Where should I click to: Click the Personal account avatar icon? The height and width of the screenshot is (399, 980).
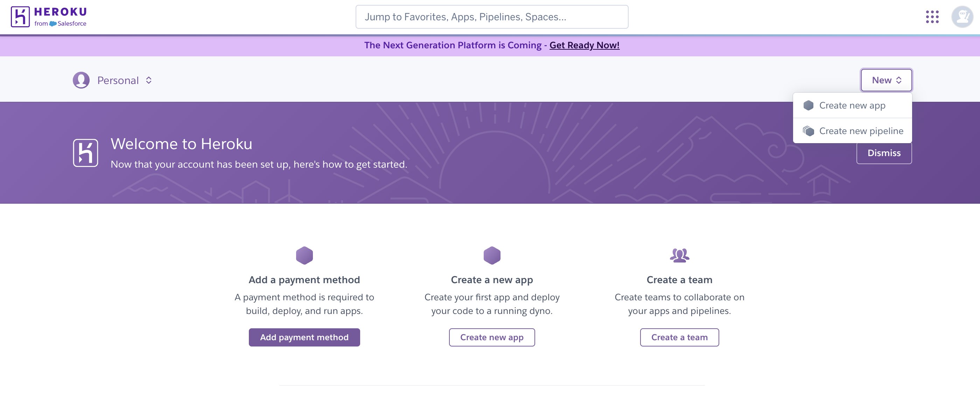[81, 80]
